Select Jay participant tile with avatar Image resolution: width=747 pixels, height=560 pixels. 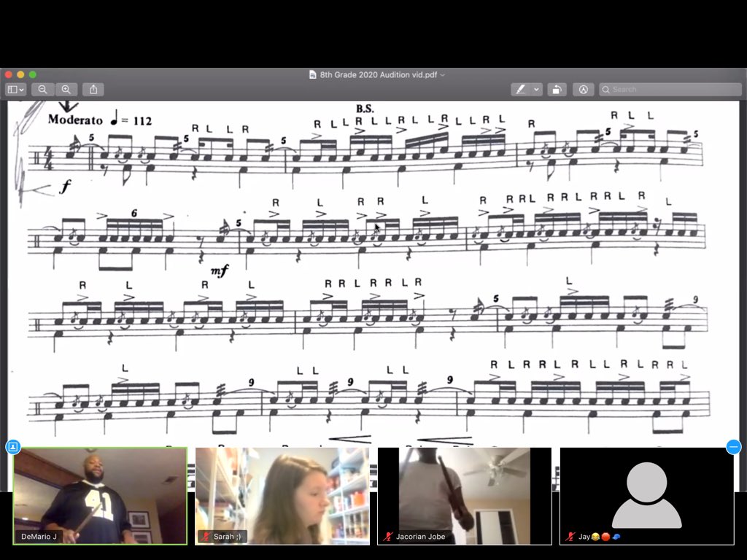coord(646,496)
